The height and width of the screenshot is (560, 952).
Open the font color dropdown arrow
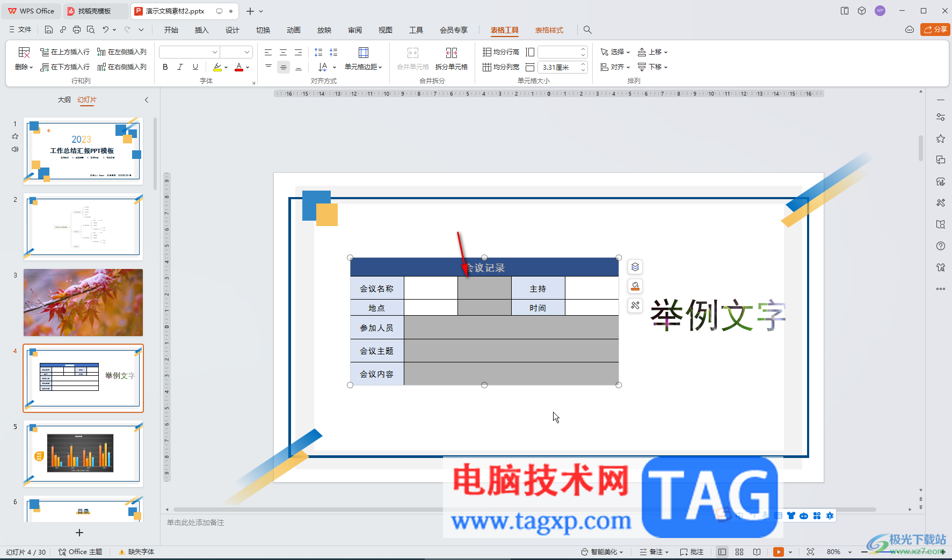point(248,68)
